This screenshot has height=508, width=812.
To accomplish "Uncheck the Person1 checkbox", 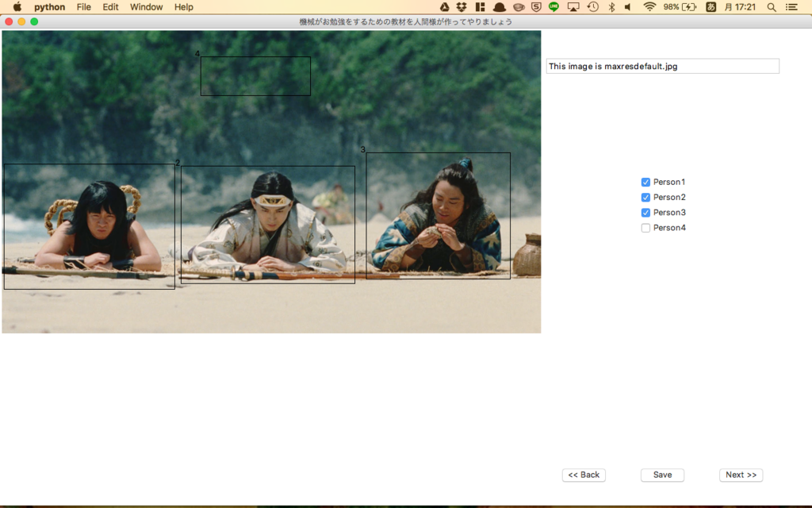I will tap(645, 182).
